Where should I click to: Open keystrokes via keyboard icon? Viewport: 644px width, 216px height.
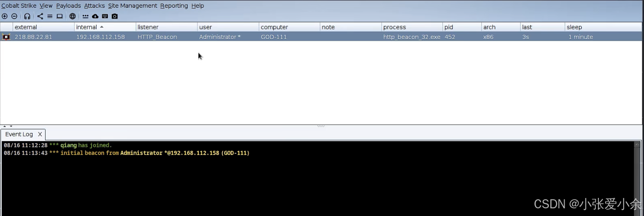point(105,16)
